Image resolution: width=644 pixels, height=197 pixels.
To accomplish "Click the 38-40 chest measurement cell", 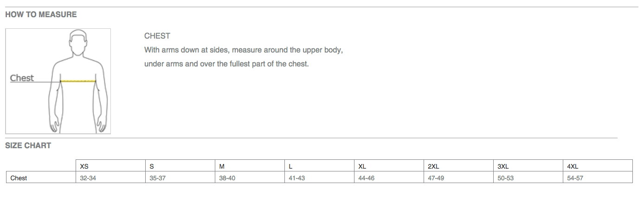I will (250, 177).
